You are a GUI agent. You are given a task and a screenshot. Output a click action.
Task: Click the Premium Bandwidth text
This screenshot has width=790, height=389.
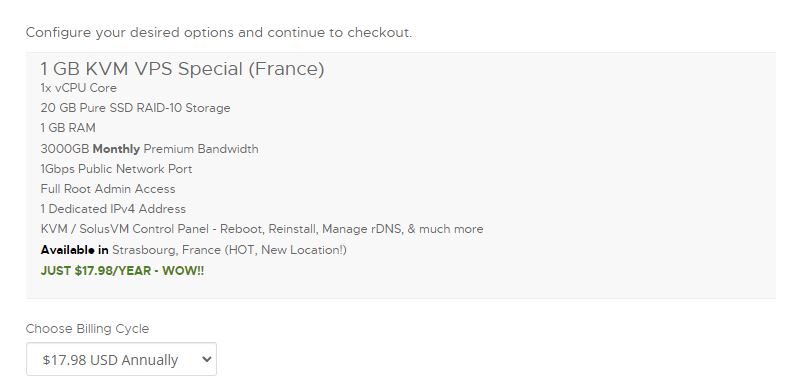point(201,149)
